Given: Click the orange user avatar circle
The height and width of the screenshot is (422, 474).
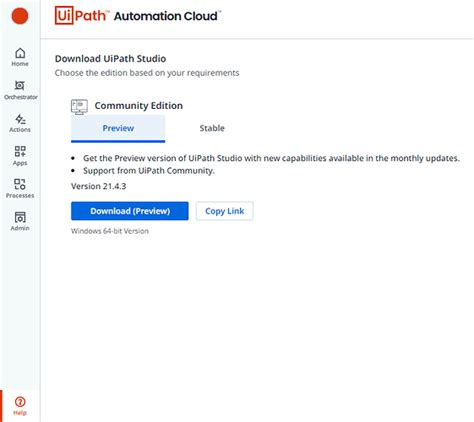Looking at the screenshot, I should point(20,16).
